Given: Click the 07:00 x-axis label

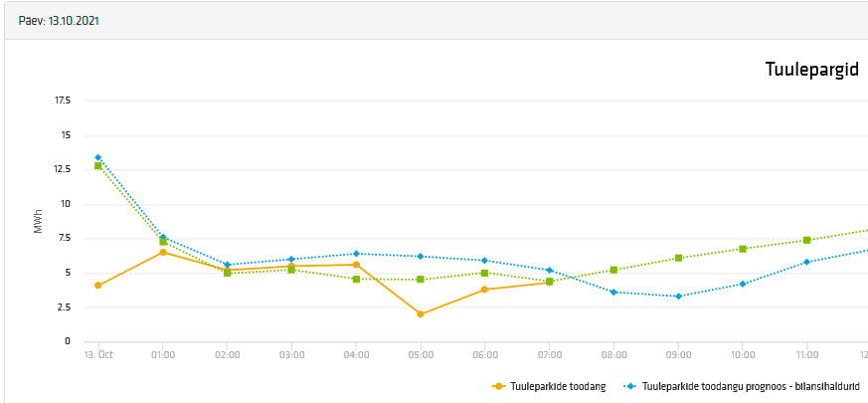Looking at the screenshot, I should (x=549, y=354).
